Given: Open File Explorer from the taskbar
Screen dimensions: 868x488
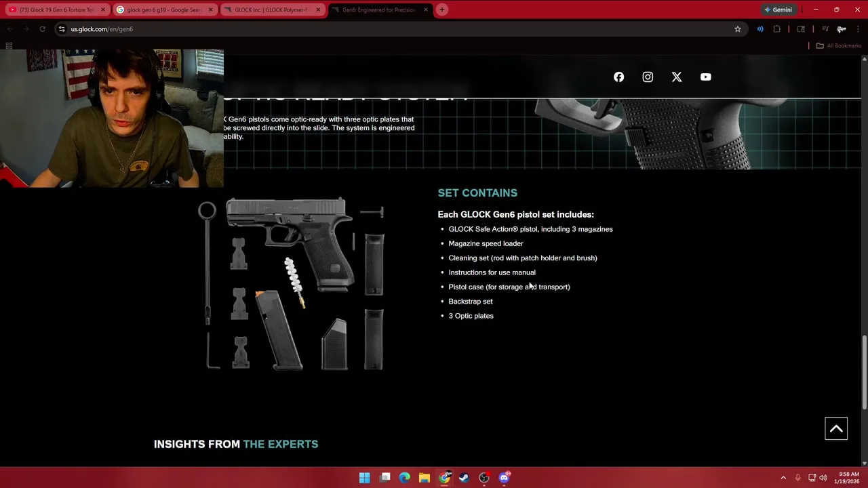Looking at the screenshot, I should pos(425,478).
